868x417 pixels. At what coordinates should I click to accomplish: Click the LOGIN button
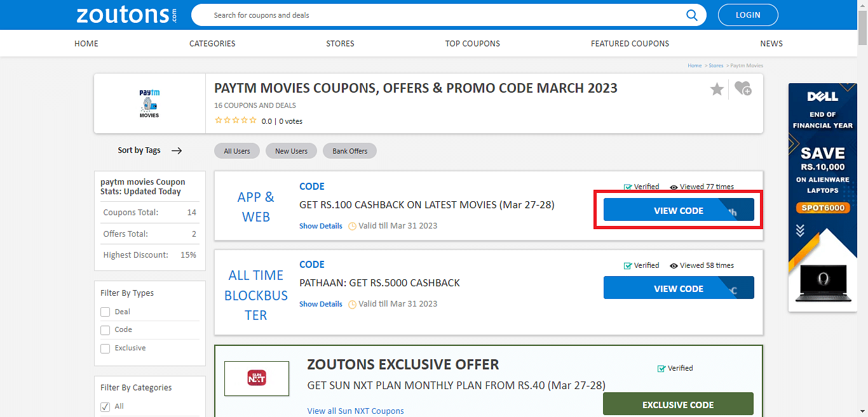coord(748,15)
